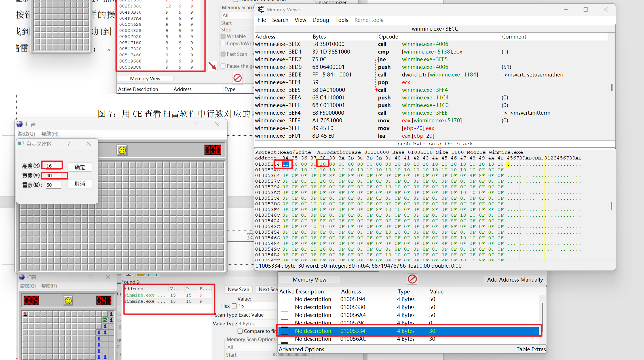Viewport: 644px width, 360px height.
Task: Enable the Compare to first scan checkbox
Action: tap(240, 331)
